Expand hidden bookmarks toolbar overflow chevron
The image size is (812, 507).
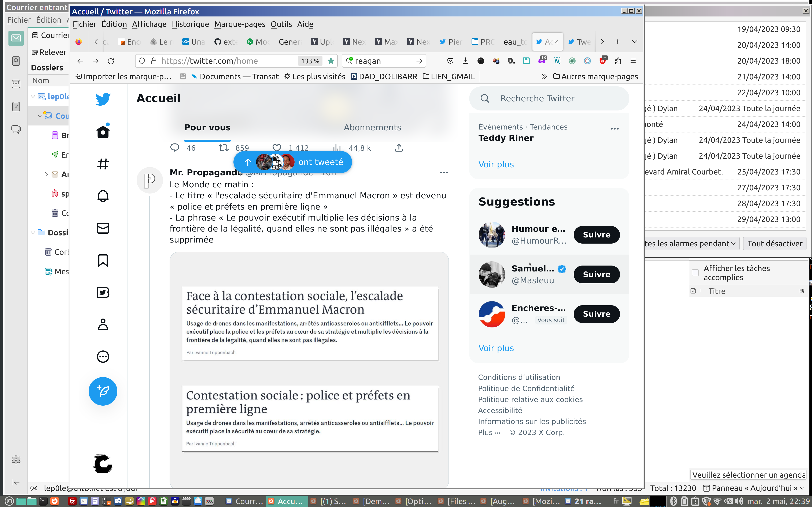coord(544,76)
